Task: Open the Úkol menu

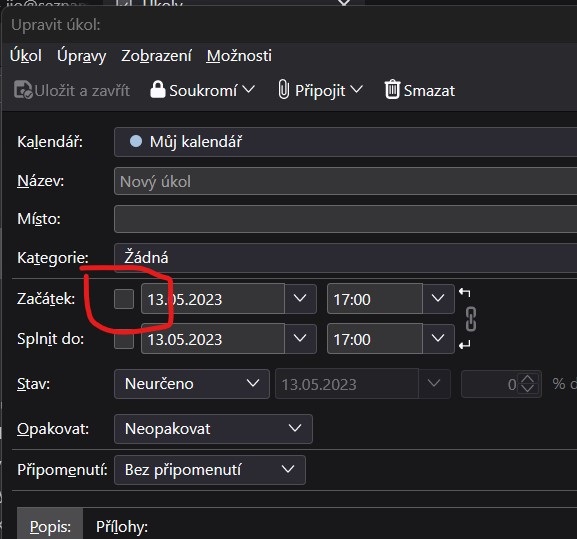Action: click(x=25, y=56)
